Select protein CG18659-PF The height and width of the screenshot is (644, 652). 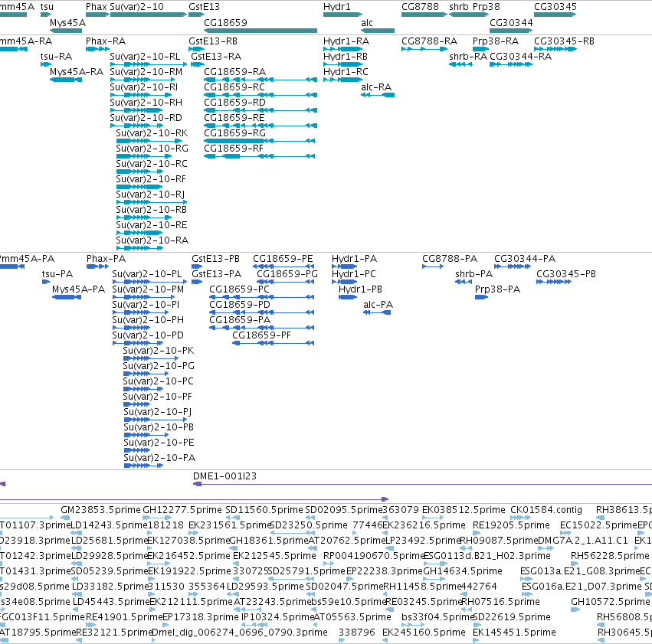pos(261,335)
